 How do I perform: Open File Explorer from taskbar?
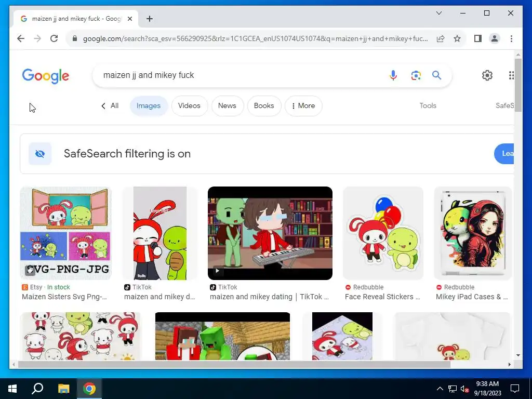(x=63, y=389)
